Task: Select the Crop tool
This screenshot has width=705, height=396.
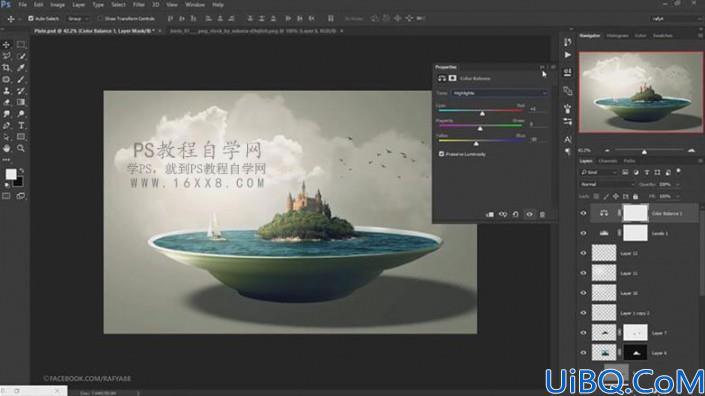Action: coord(6,68)
